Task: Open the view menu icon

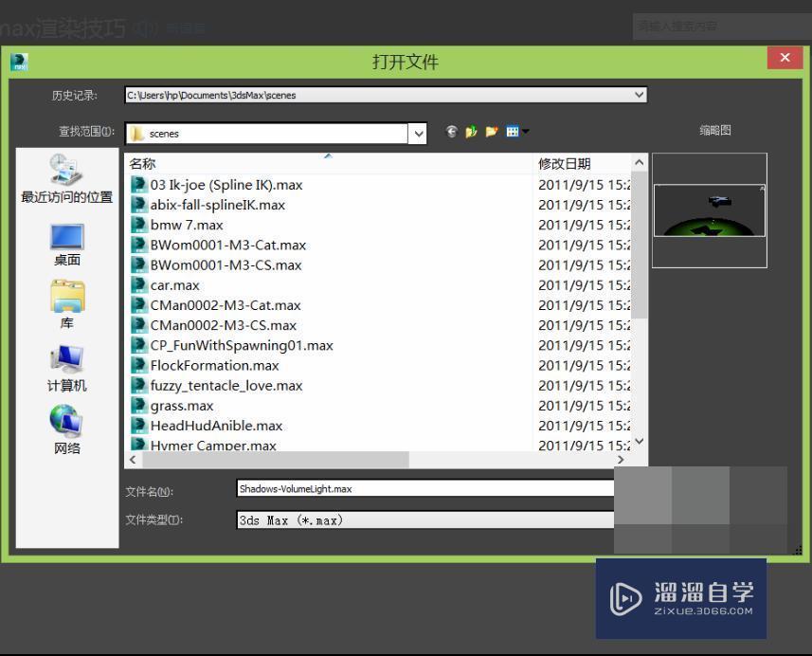Action: pos(516,132)
